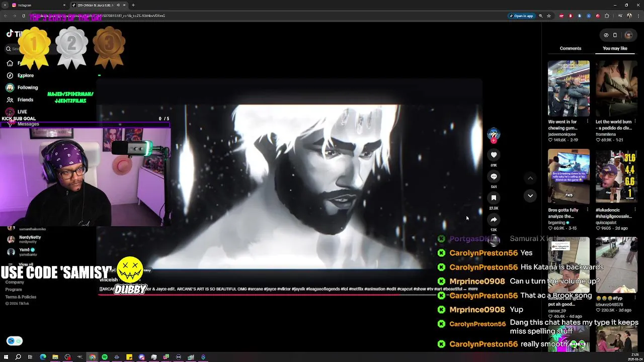644x362 pixels.
Task: Reload the page
Action: pyautogui.click(x=23, y=16)
